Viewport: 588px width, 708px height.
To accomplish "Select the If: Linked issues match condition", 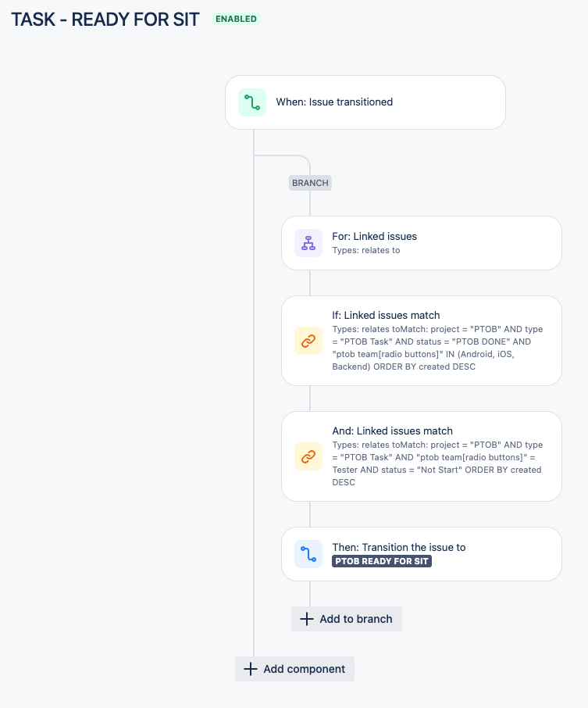I will 422,341.
